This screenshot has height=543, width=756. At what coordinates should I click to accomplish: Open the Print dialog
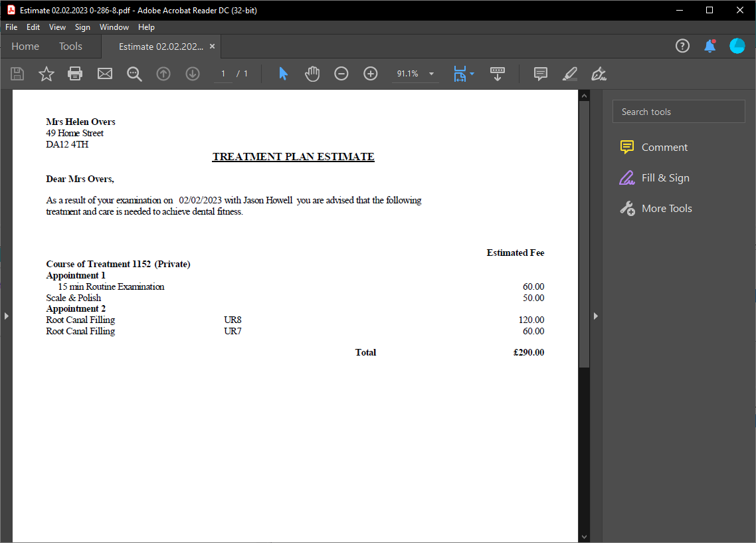(x=75, y=74)
